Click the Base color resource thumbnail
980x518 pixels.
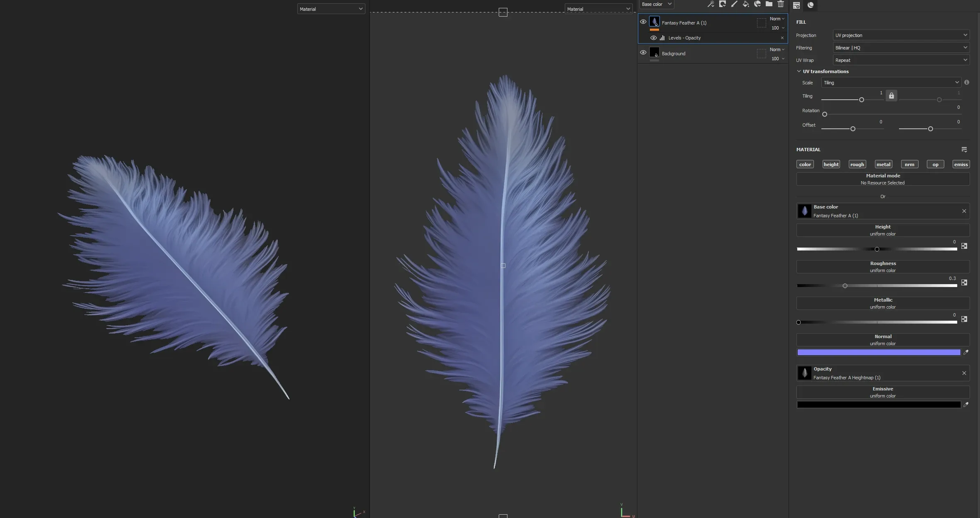click(804, 211)
